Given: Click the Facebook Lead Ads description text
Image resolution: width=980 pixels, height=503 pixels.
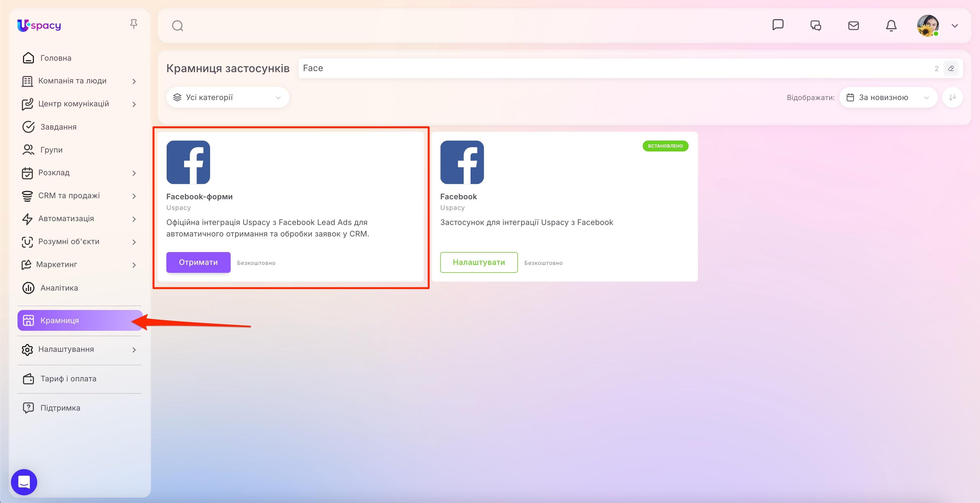Looking at the screenshot, I should click(x=268, y=228).
